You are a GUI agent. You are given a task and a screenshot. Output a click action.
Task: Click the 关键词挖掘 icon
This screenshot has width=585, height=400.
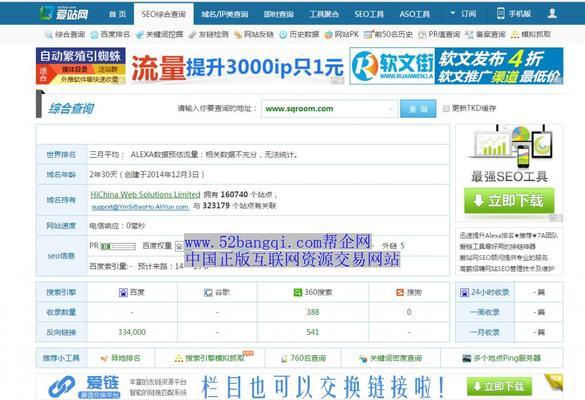point(140,35)
